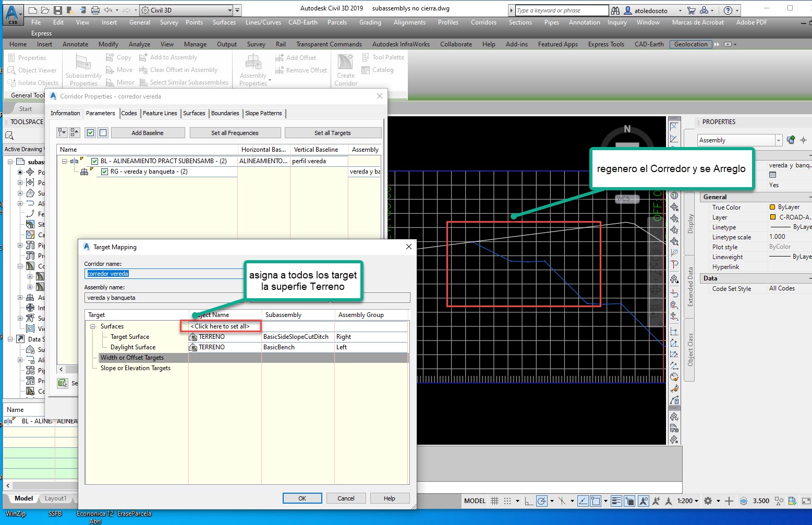Open the Civil 3D application menu button
This screenshot has width=812, height=525.
[13, 15]
